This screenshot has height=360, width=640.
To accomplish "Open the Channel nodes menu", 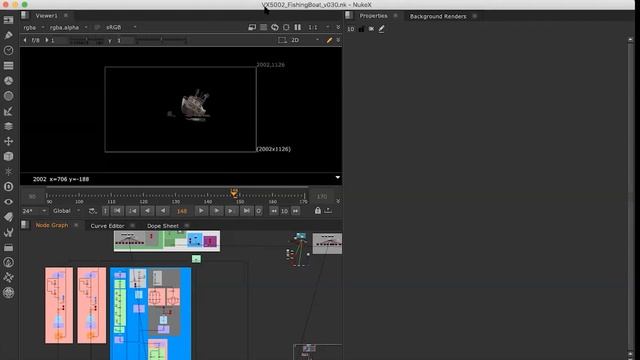I will 9,66.
